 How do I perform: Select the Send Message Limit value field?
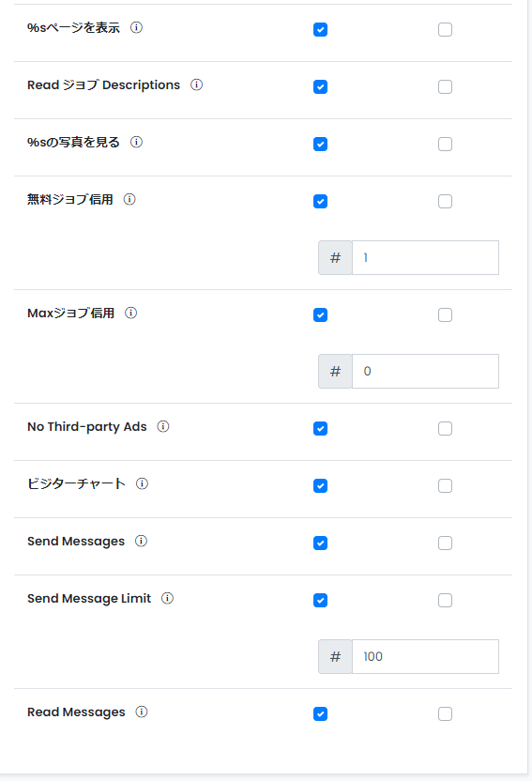(425, 656)
